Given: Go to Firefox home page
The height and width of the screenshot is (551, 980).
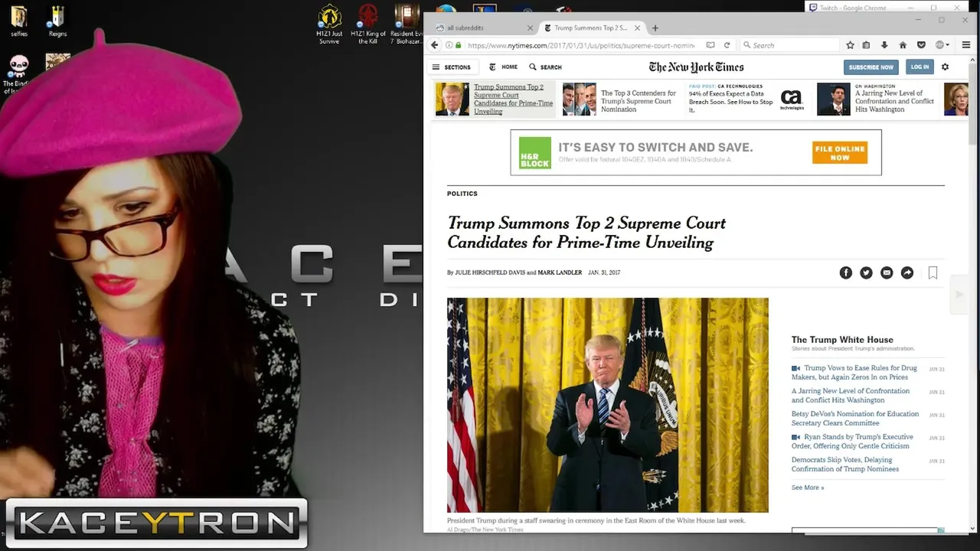Looking at the screenshot, I should 903,45.
